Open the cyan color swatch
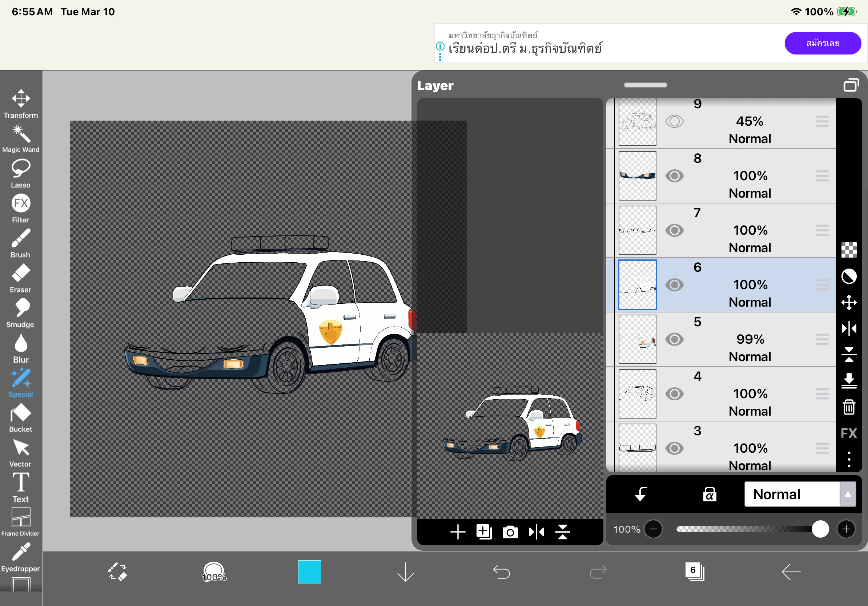 [x=309, y=572]
